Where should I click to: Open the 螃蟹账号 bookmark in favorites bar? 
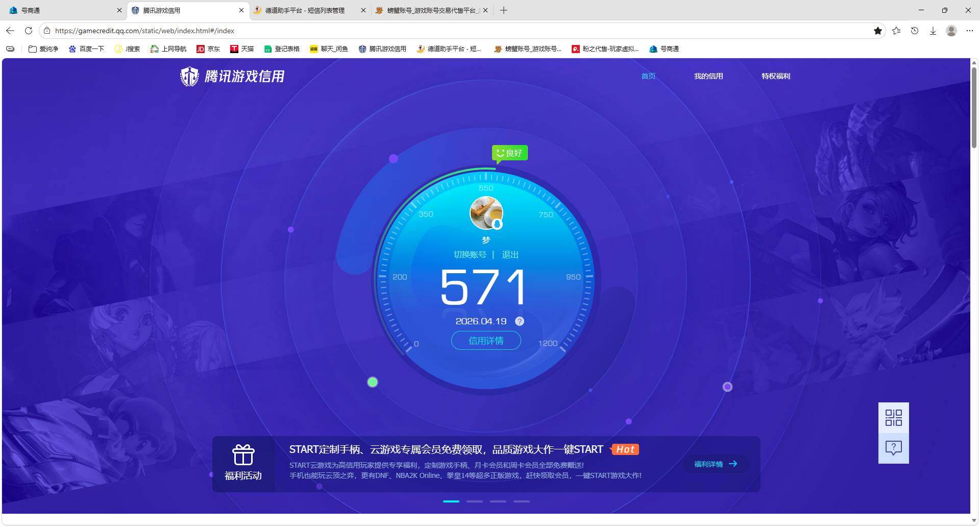click(x=528, y=49)
